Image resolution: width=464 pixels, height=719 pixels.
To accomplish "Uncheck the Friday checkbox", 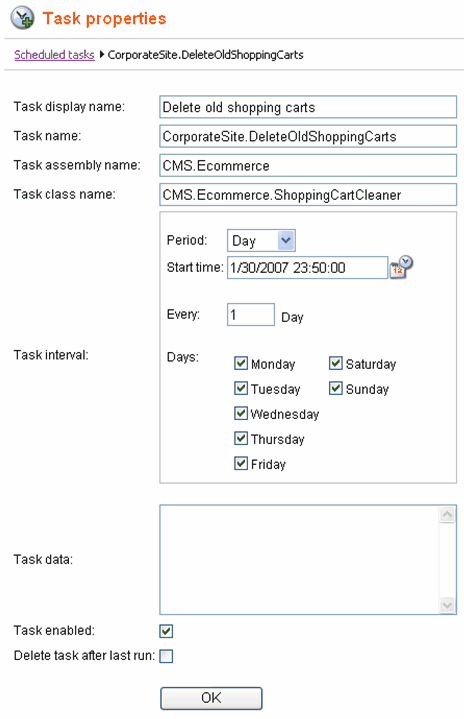I will point(241,463).
